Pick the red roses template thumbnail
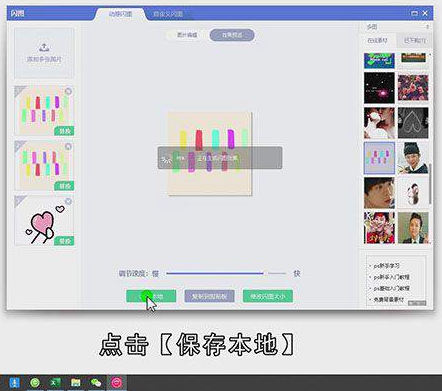 click(x=413, y=88)
